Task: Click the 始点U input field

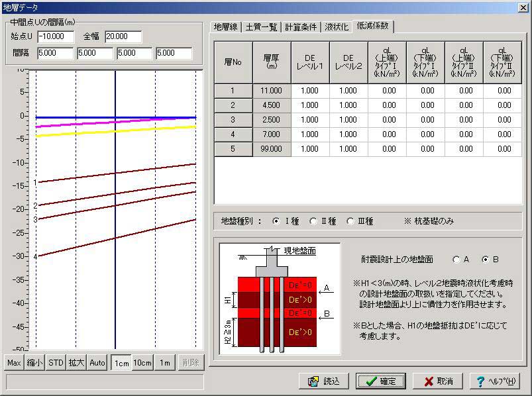Action: click(56, 36)
